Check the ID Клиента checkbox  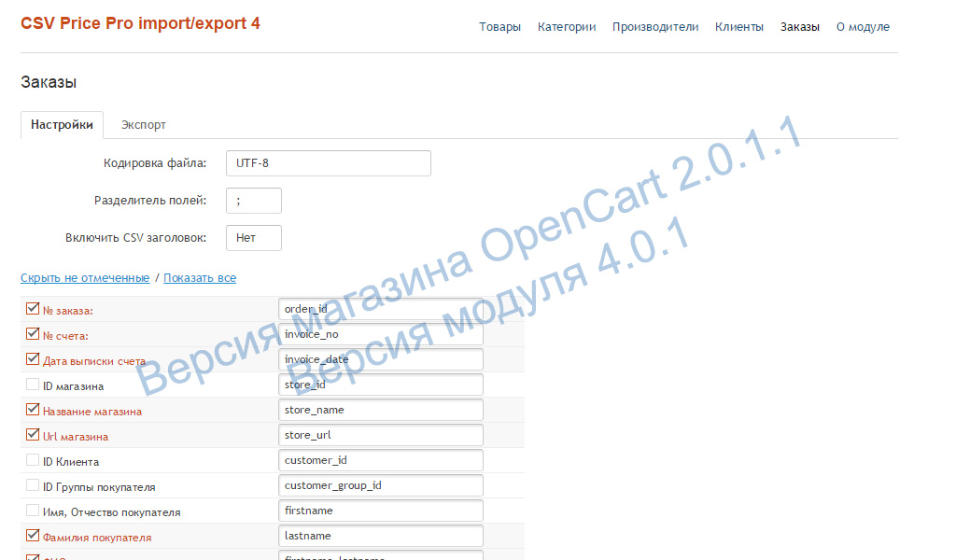pos(33,460)
